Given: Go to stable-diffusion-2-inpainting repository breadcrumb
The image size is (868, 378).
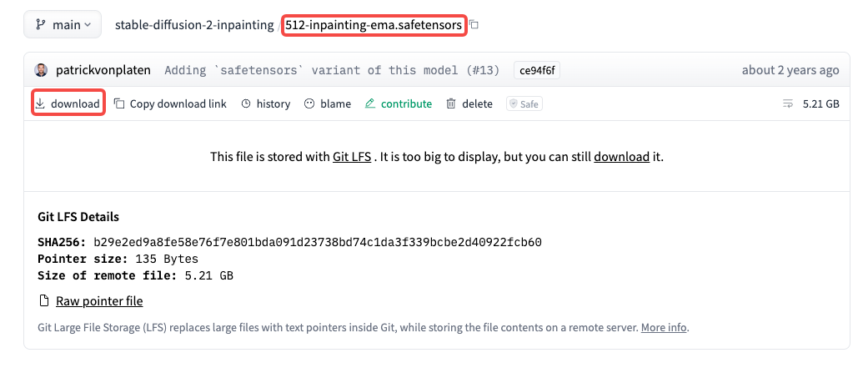Looking at the screenshot, I should pos(194,25).
